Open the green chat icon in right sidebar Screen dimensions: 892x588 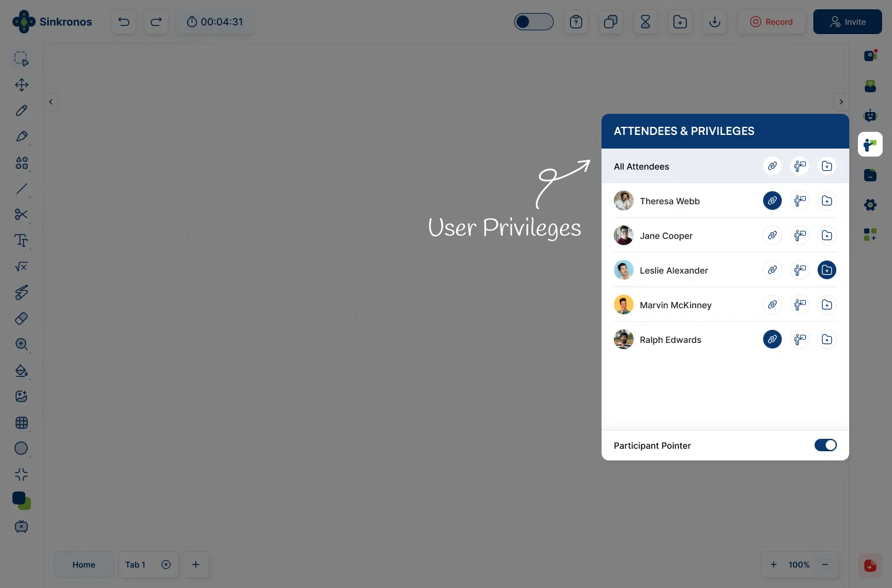(x=870, y=85)
